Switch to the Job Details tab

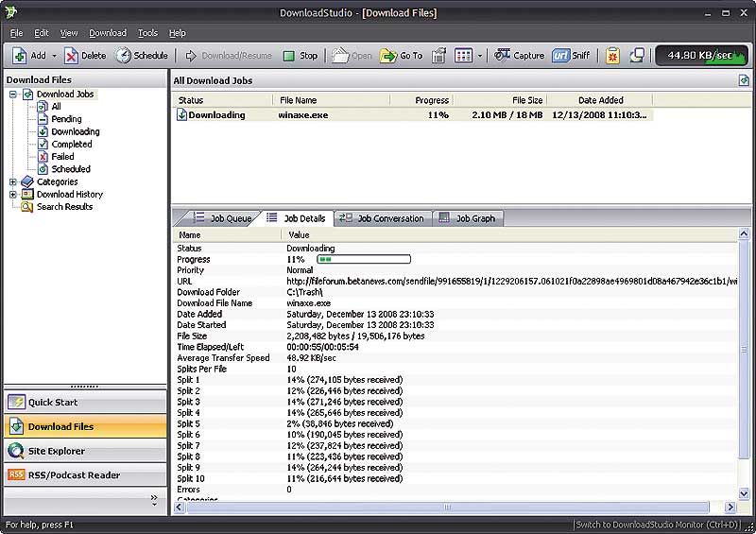297,218
